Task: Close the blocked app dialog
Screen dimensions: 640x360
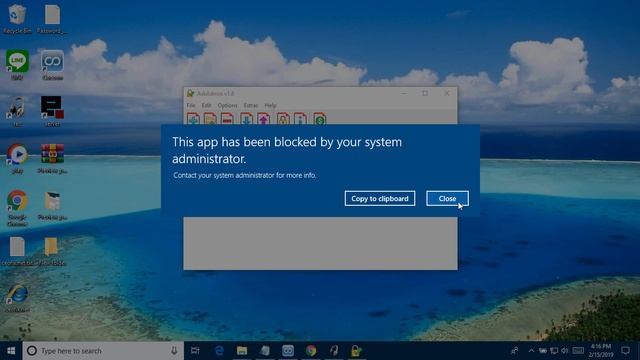Action: pyautogui.click(x=447, y=199)
